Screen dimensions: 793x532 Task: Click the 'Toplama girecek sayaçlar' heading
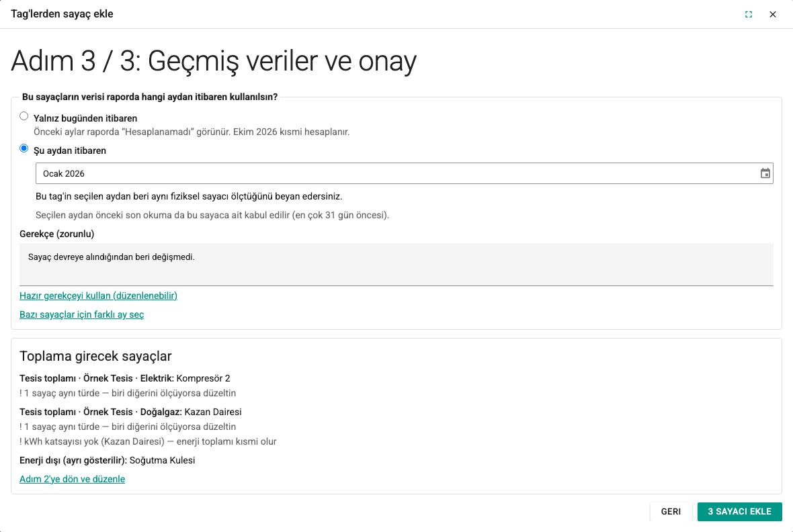[x=95, y=356]
